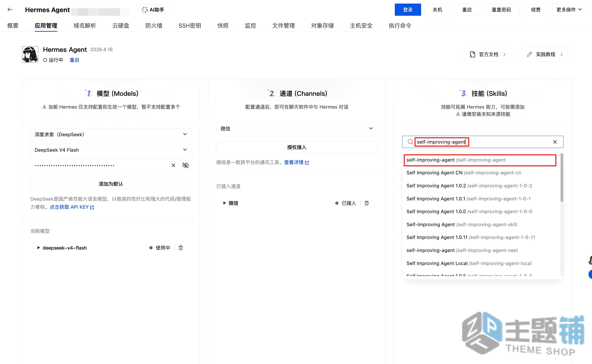Delete the connected 微信 channel

click(x=367, y=203)
